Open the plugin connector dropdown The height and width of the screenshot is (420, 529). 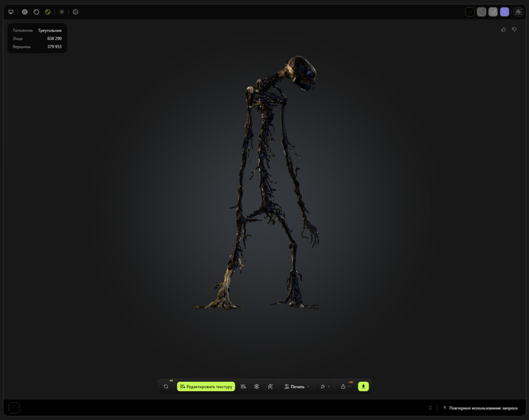324,387
